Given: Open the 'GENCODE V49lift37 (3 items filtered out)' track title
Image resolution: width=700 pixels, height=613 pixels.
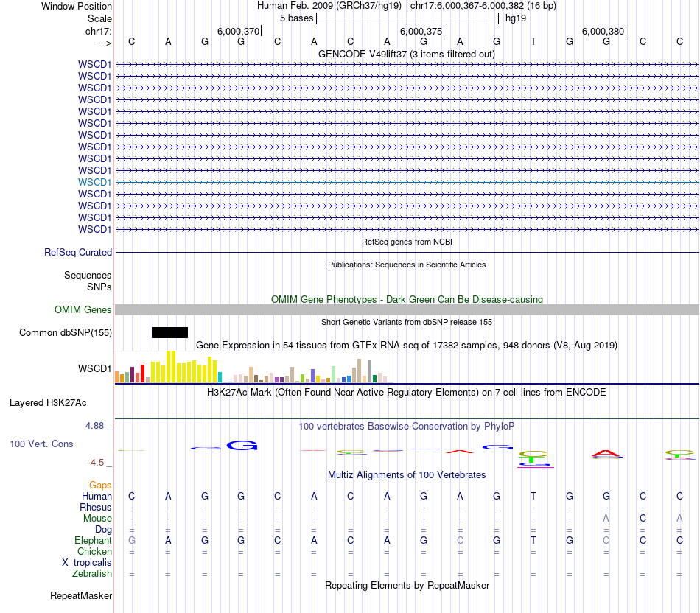Looking at the screenshot, I should (406, 54).
